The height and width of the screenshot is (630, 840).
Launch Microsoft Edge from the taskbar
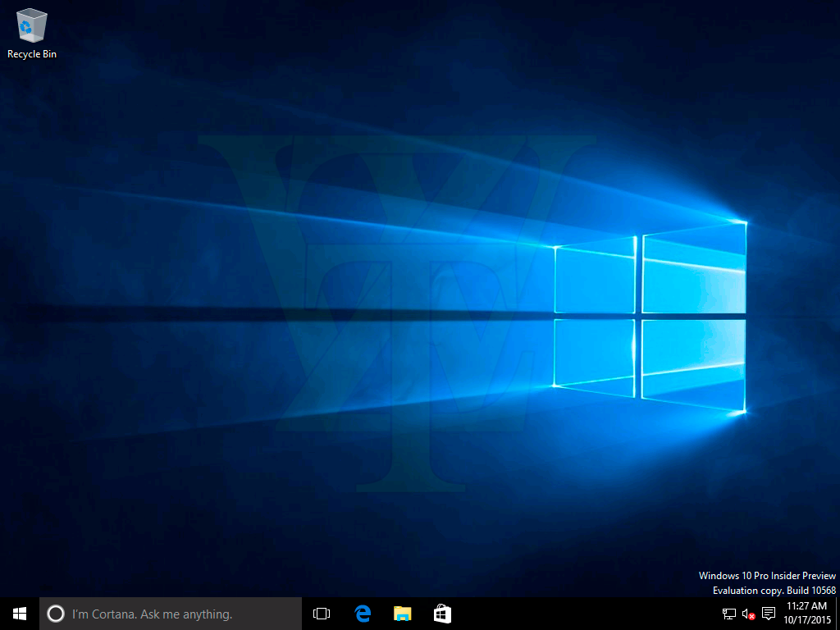pyautogui.click(x=363, y=614)
